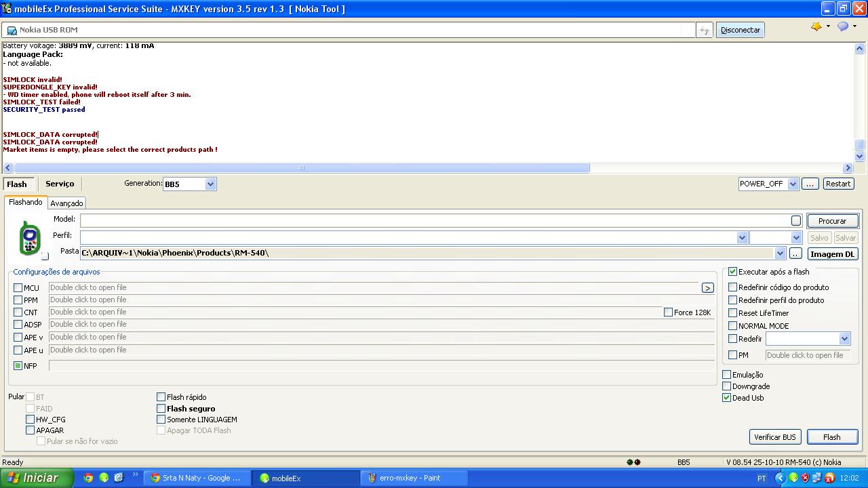Enable the PPM file checkbox
This screenshot has width=868, height=488.
18,300
